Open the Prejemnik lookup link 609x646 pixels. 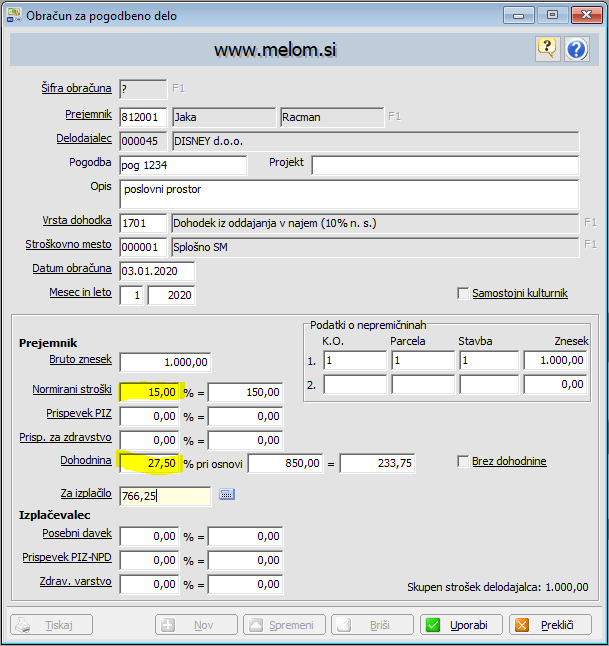point(88,115)
